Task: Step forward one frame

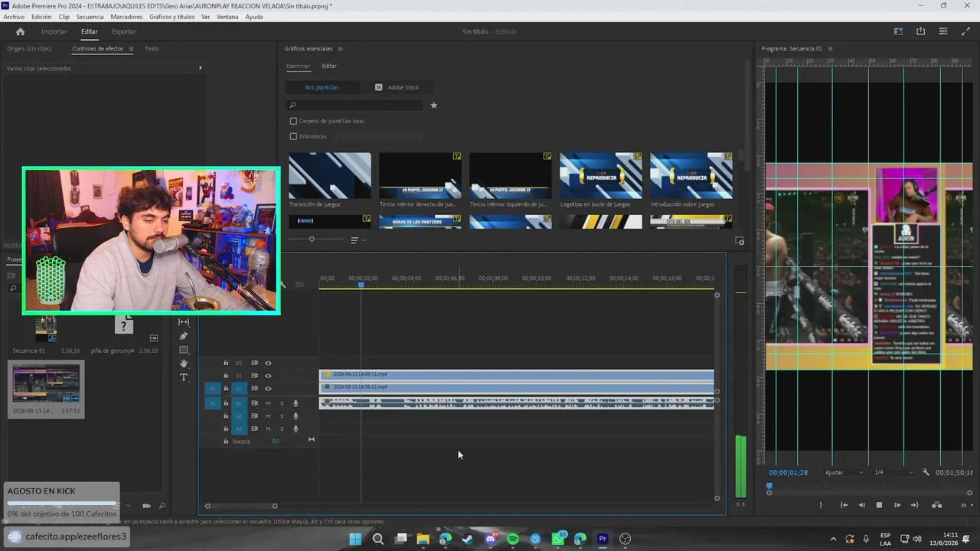Action: pyautogui.click(x=897, y=505)
